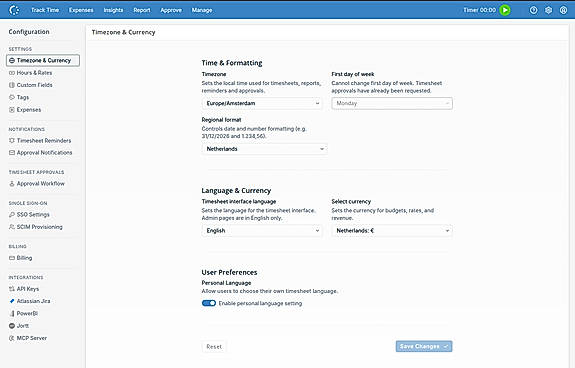575x368 pixels.
Task: Click the SCIM Provisioning icon
Action: pos(12,227)
